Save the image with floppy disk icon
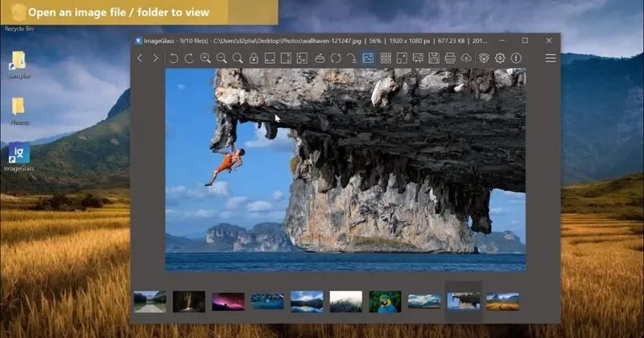The image size is (644, 338). (x=434, y=58)
